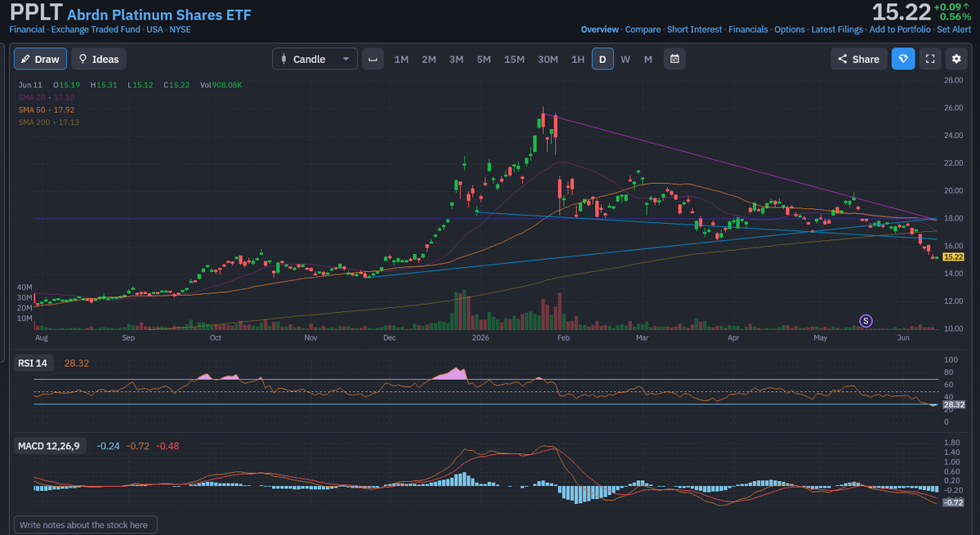Click the Financial sector link
The image size is (980, 535).
(27, 29)
